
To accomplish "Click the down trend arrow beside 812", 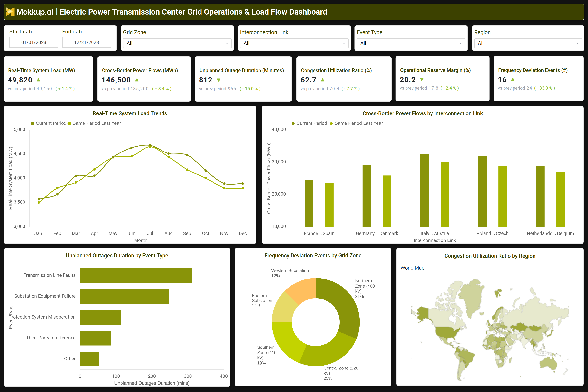I will click(x=219, y=80).
